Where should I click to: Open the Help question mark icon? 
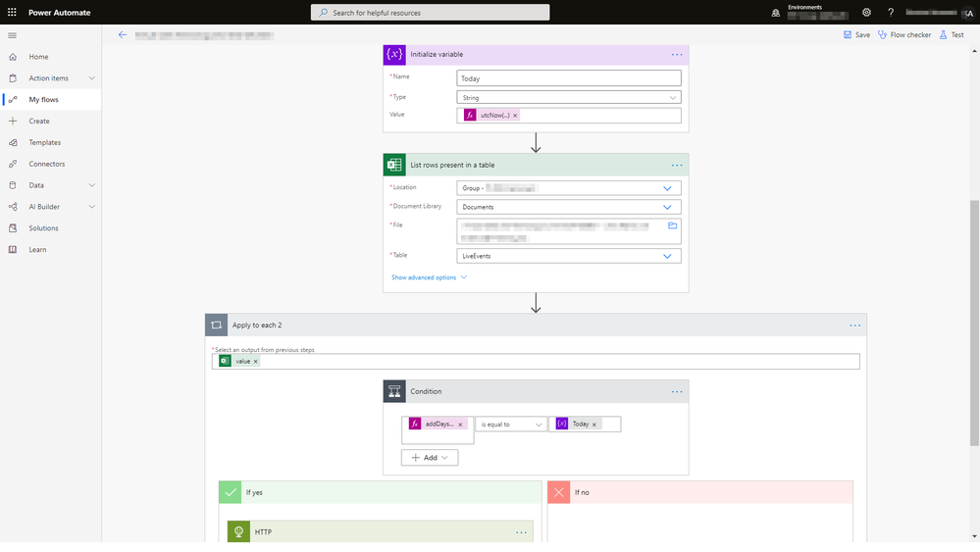pos(891,13)
